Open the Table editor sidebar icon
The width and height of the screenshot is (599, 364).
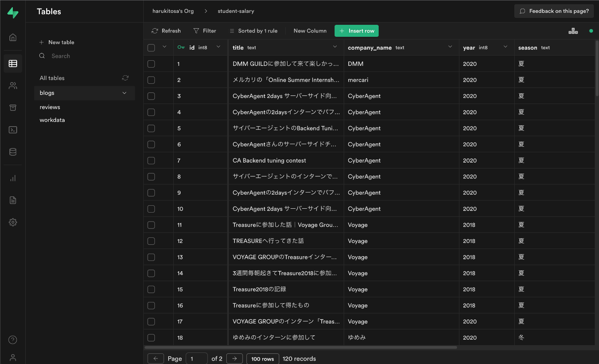pyautogui.click(x=13, y=63)
